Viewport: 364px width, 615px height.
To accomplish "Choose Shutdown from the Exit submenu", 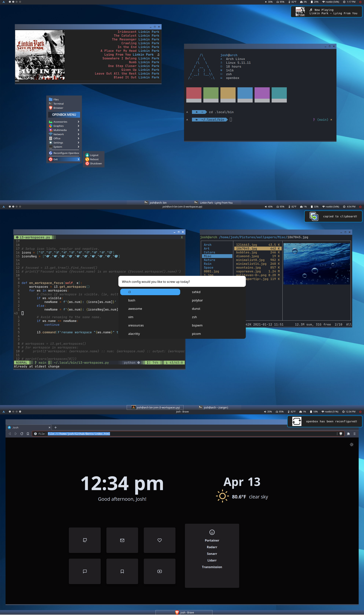I will 96,163.
